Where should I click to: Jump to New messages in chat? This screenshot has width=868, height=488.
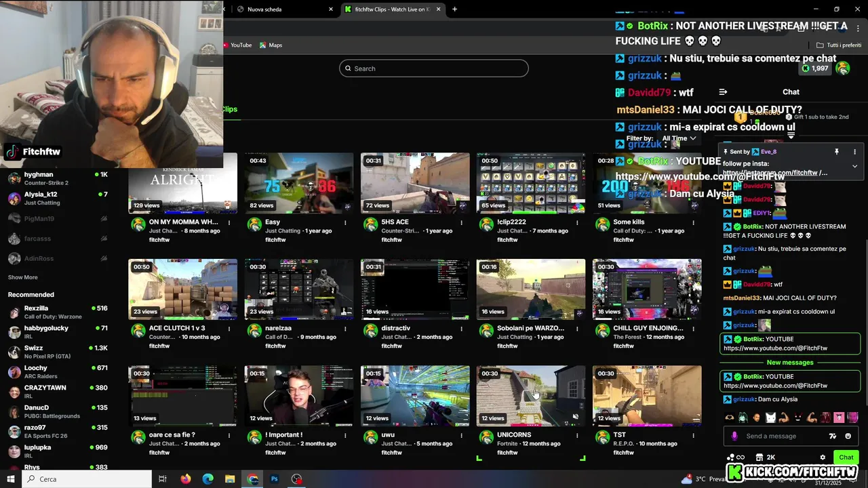789,363
